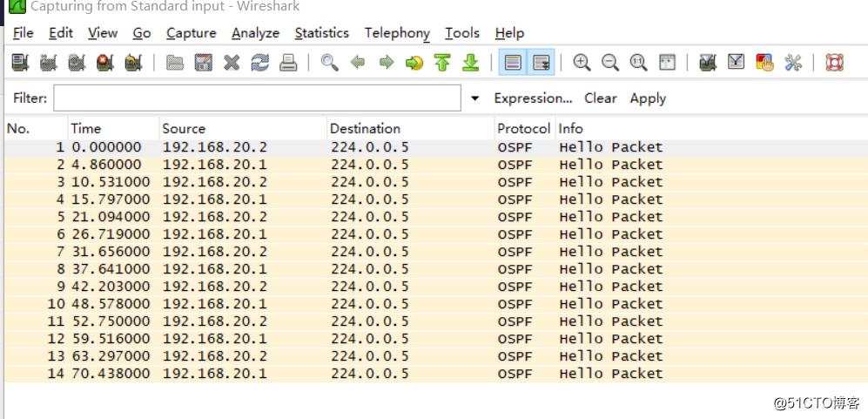Image resolution: width=868 pixels, height=419 pixels.
Task: Go forward in packet history arrow
Action: tap(387, 63)
